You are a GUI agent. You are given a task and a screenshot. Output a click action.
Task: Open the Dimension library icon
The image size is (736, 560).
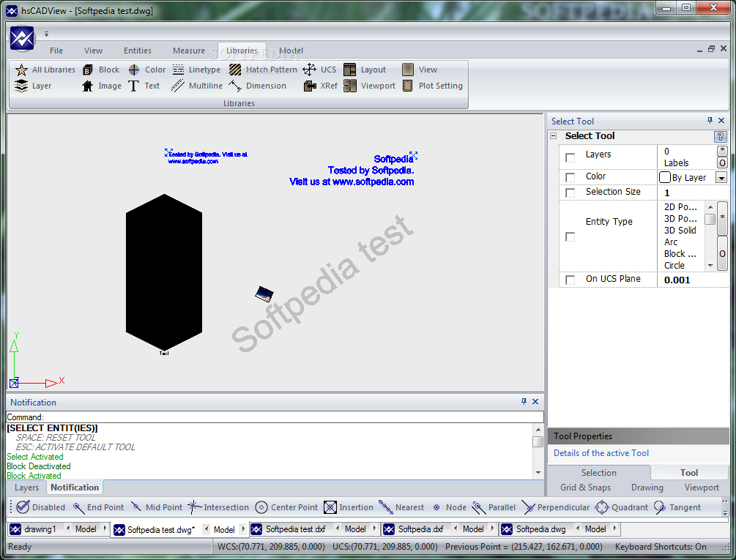(235, 86)
